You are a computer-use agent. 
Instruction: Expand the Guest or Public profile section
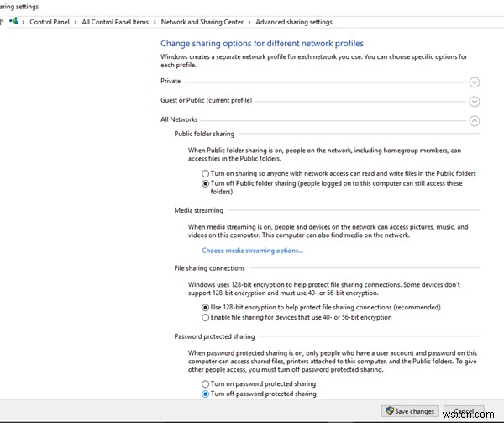(474, 102)
